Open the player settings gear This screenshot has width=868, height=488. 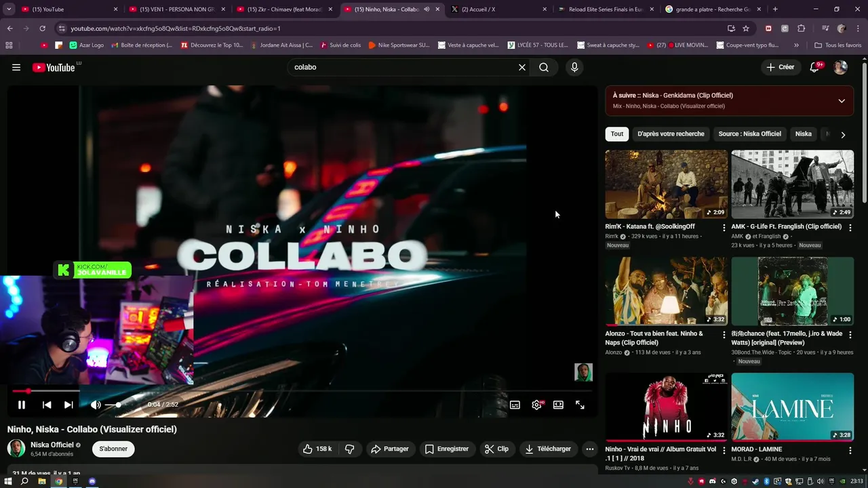(x=537, y=405)
